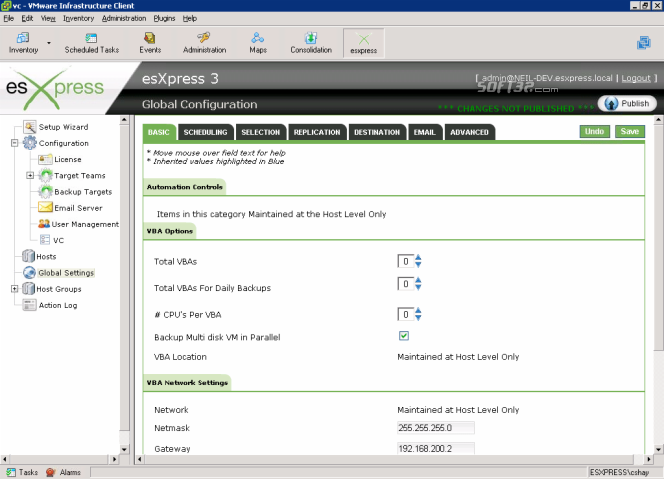Click the blue windows icon in the toolbar's right corner
This screenshot has width=664, height=479.
[644, 42]
